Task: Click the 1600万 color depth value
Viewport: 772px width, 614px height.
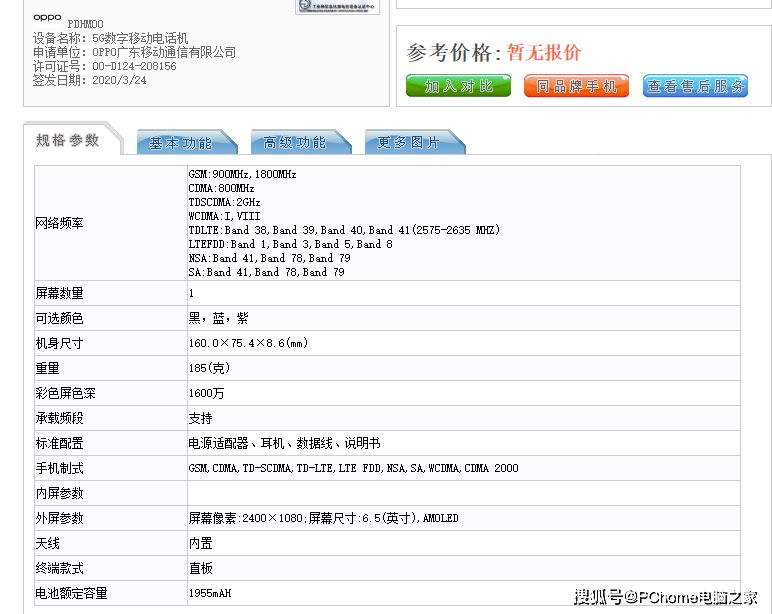Action: [x=206, y=393]
